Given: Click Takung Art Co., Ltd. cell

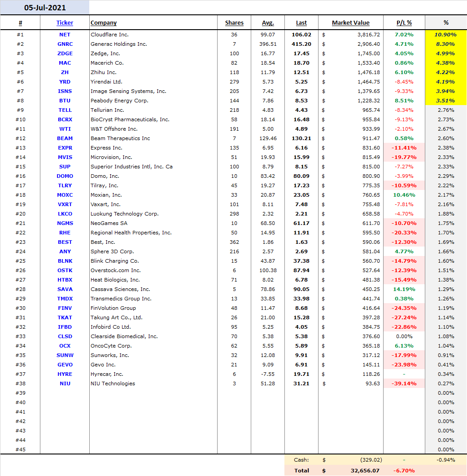Looking at the screenshot, I should click(153, 317).
